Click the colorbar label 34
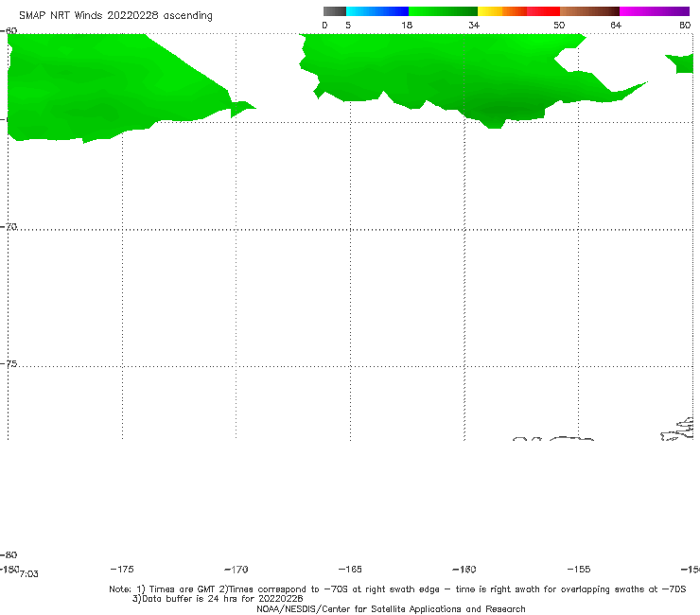Screen dimensions: 700x615 pyautogui.click(x=474, y=25)
